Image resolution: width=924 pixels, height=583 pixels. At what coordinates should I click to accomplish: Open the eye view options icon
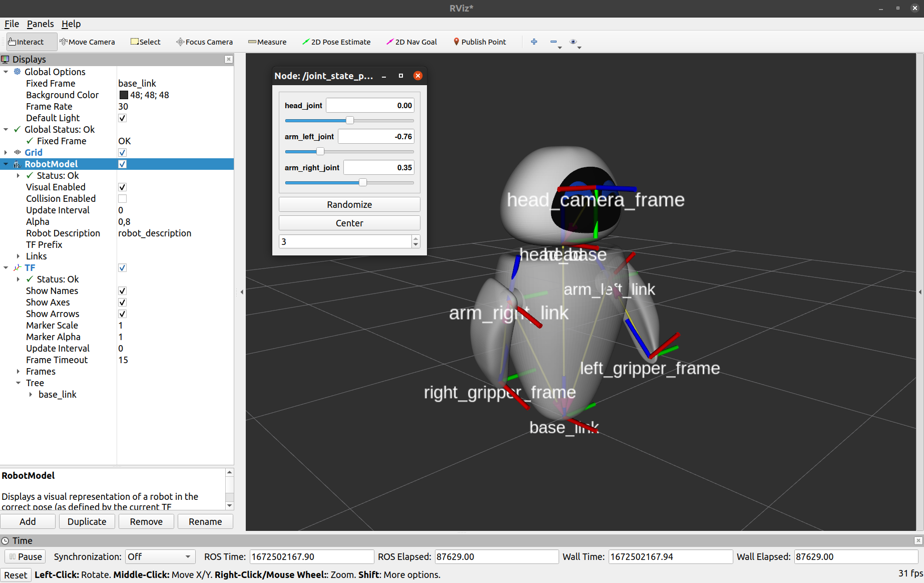574,42
